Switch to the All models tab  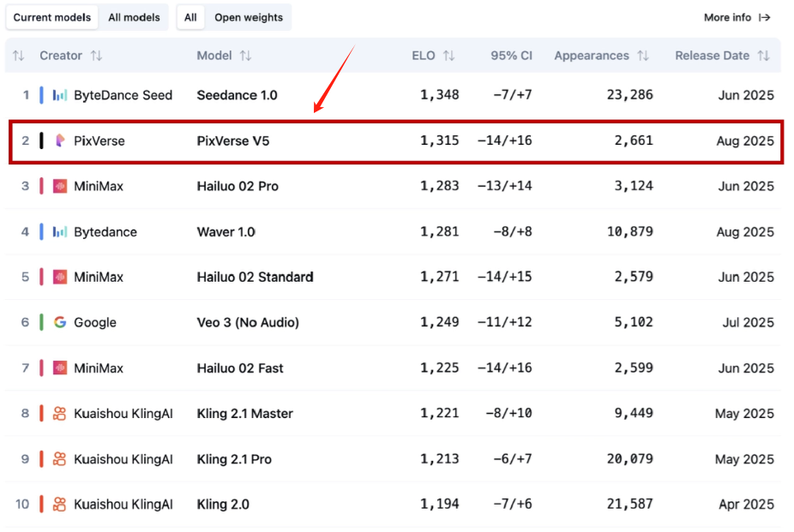point(134,18)
